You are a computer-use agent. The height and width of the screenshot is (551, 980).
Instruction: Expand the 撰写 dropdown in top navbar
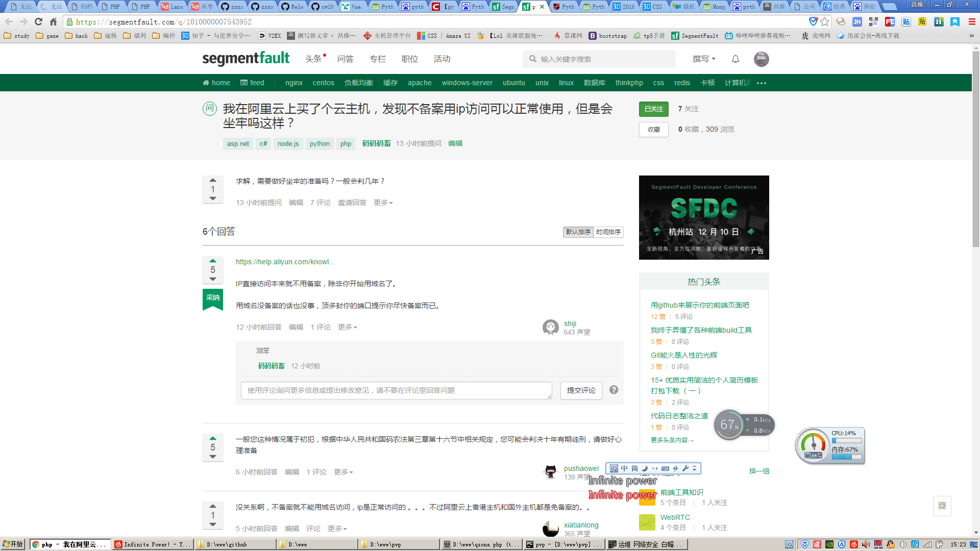[703, 59]
